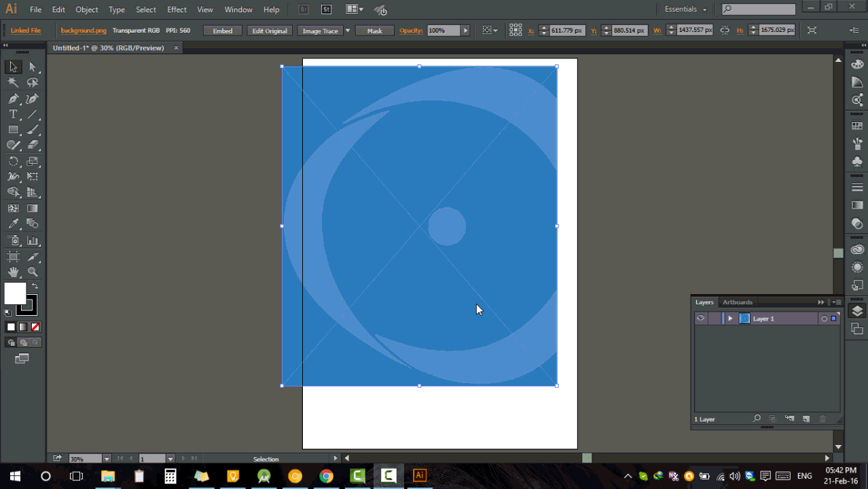Click the white Fill color swatch
This screenshot has height=489, width=868.
[x=15, y=293]
